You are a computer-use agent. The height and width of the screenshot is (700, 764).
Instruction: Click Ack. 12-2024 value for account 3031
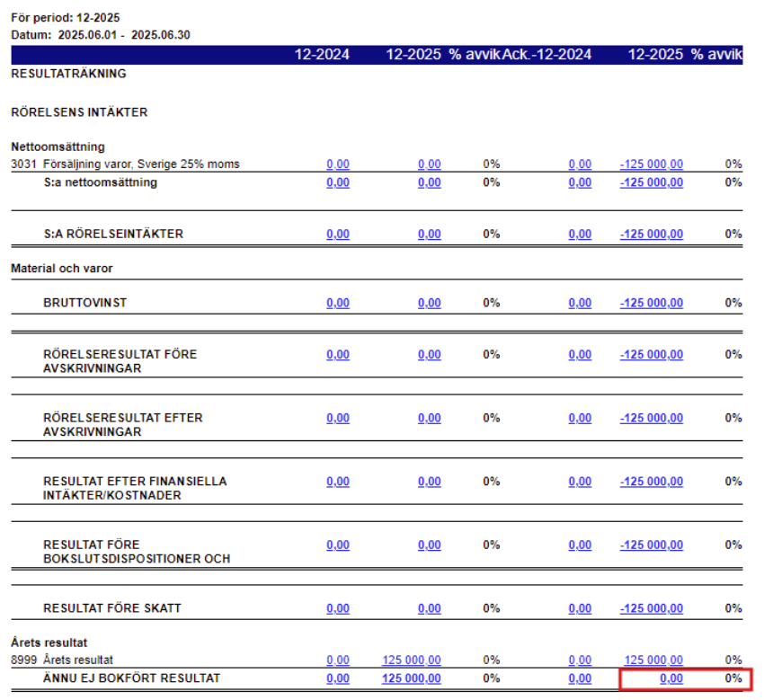click(x=580, y=164)
